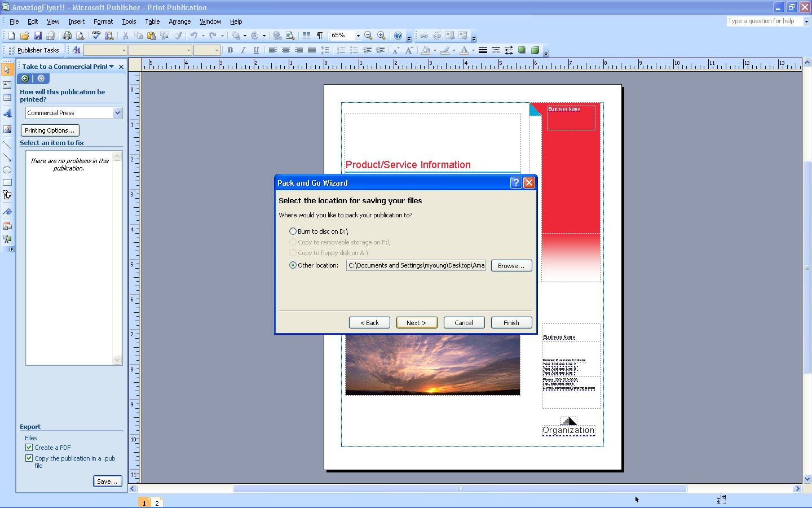Click the Zoom In magnifier
The width and height of the screenshot is (812, 508).
(x=381, y=36)
